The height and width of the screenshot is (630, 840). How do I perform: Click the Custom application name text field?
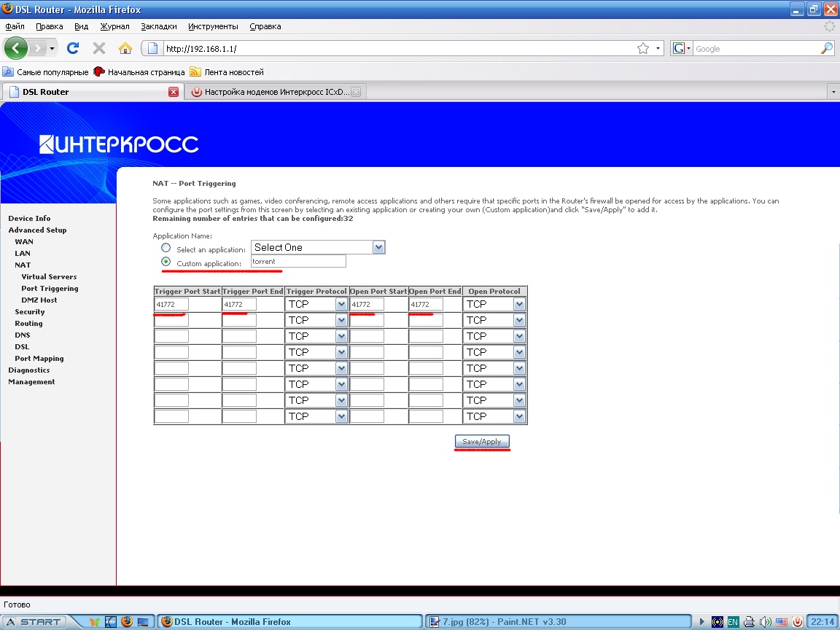click(x=298, y=262)
